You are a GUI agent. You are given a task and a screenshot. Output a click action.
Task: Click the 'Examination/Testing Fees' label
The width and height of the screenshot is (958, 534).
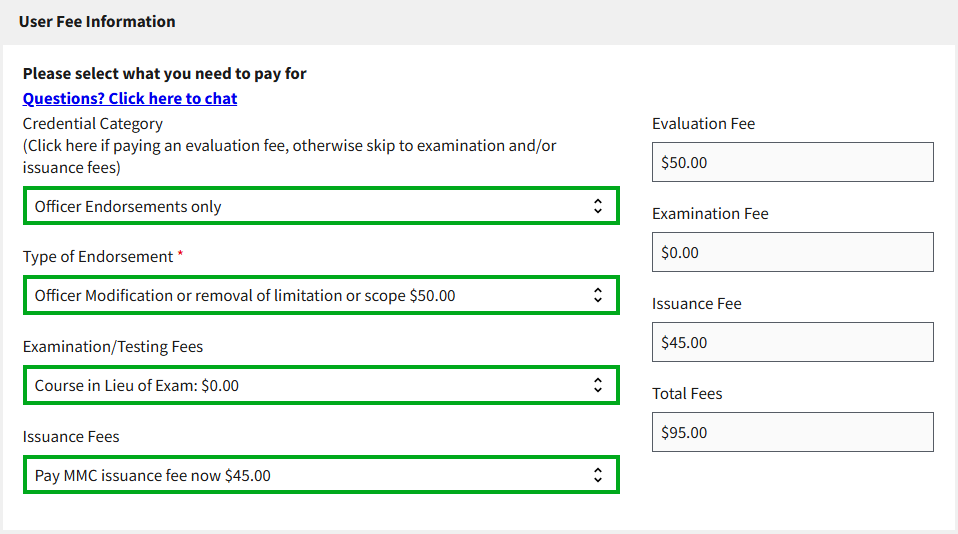pyautogui.click(x=113, y=347)
